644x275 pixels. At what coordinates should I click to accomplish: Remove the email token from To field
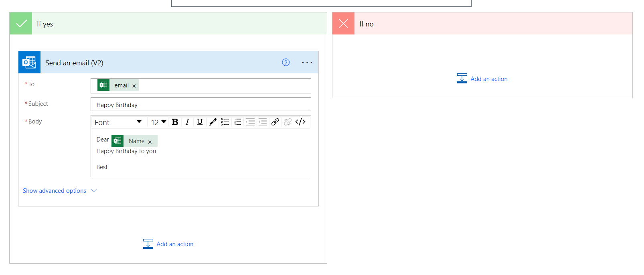click(134, 86)
